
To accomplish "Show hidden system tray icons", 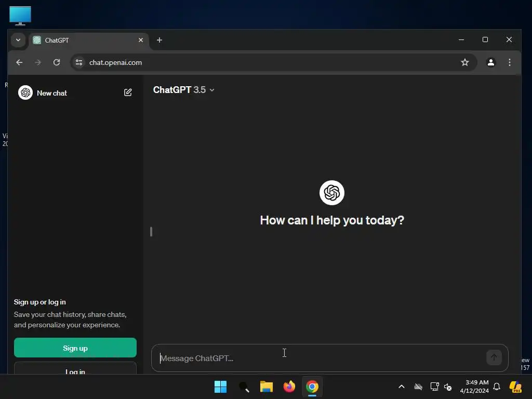I will pos(402,387).
